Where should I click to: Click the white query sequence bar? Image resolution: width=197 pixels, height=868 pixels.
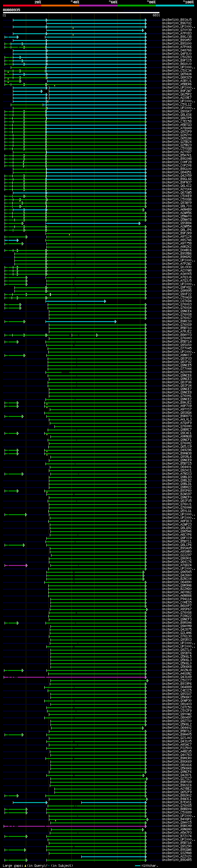(x=81, y=13)
